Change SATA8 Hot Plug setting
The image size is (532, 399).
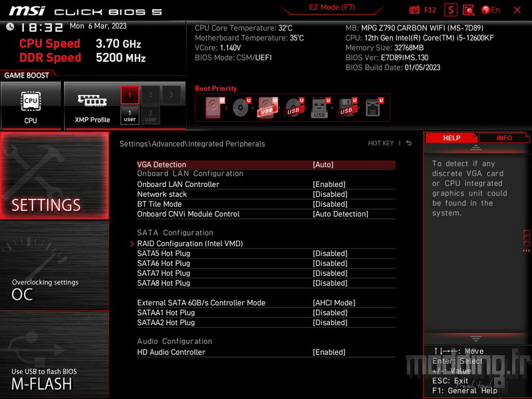tap(266, 283)
